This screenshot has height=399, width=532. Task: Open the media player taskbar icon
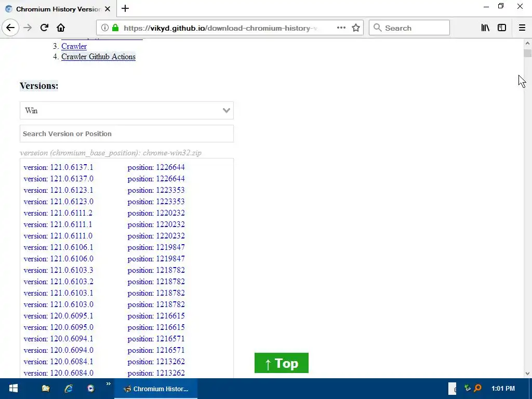point(90,389)
